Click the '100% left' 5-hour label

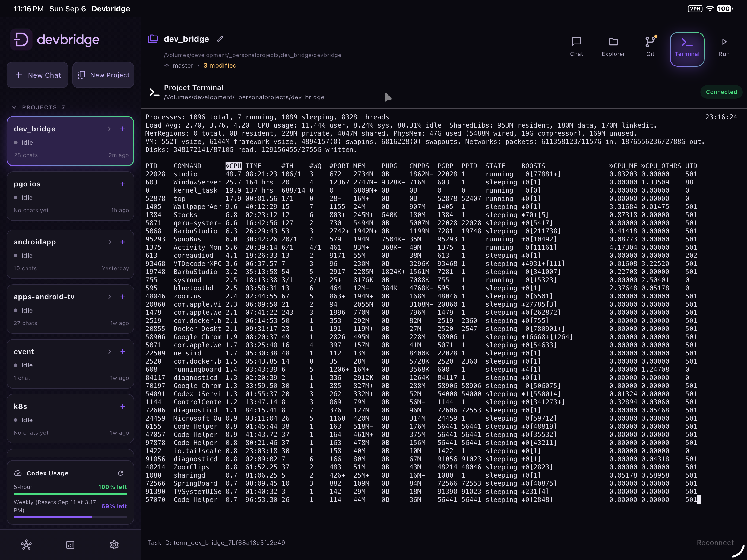(112, 487)
